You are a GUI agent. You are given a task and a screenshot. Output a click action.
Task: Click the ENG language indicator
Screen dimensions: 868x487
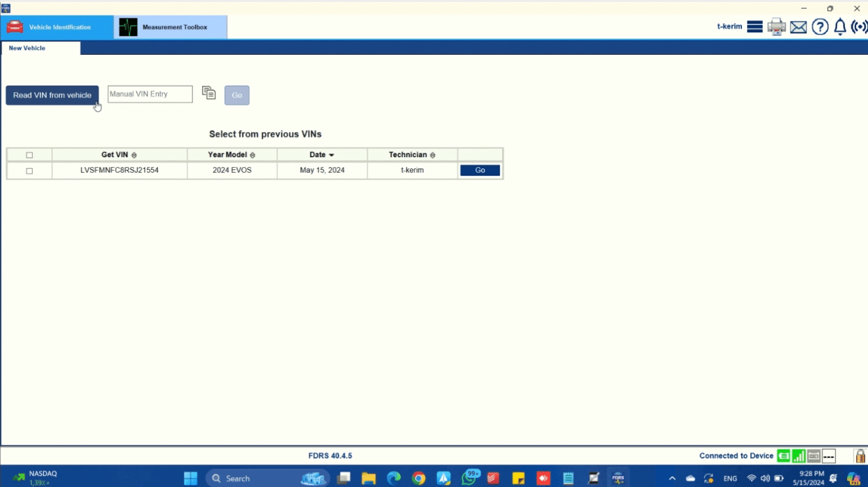point(730,479)
